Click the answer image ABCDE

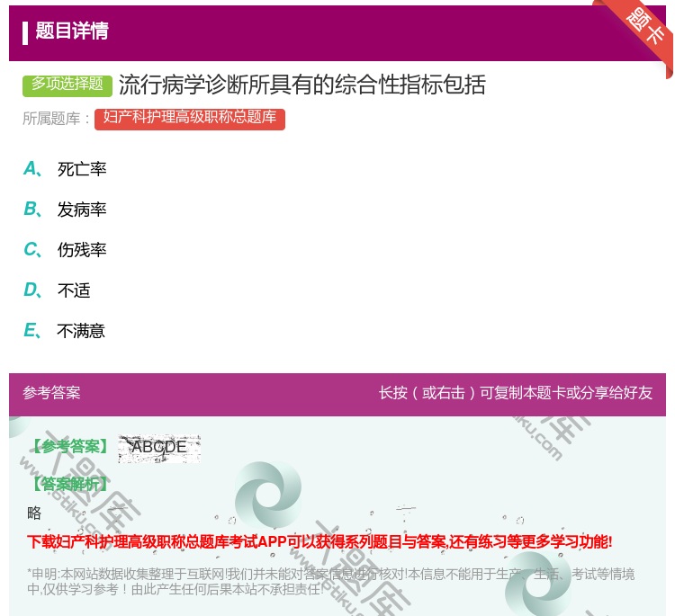pyautogui.click(x=159, y=448)
